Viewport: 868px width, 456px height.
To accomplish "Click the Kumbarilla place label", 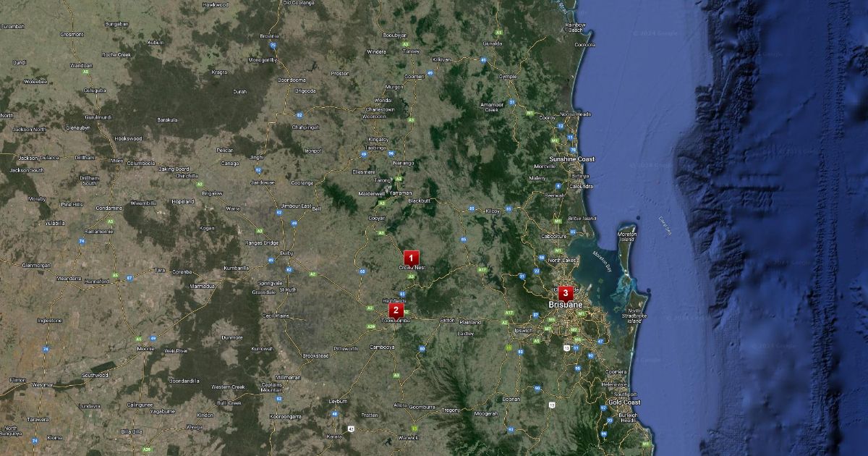I will (236, 267).
